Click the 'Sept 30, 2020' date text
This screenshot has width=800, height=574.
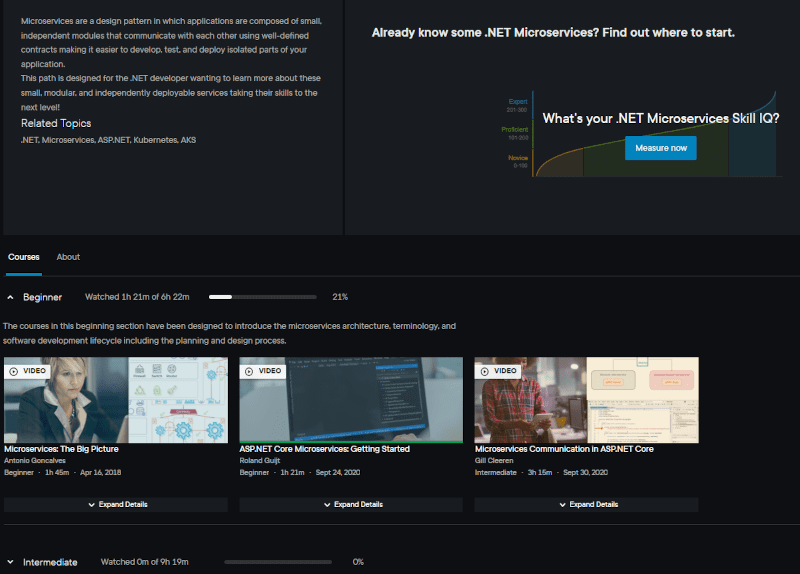point(585,472)
